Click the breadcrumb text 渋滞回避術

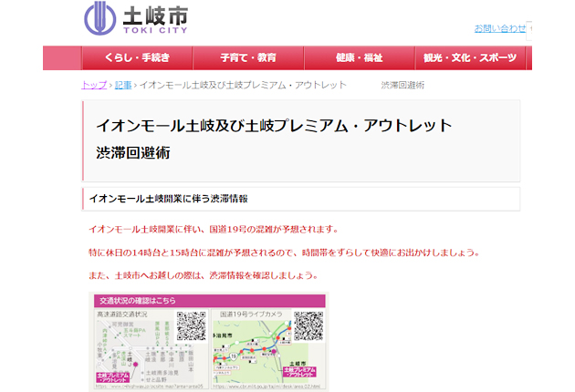point(402,85)
